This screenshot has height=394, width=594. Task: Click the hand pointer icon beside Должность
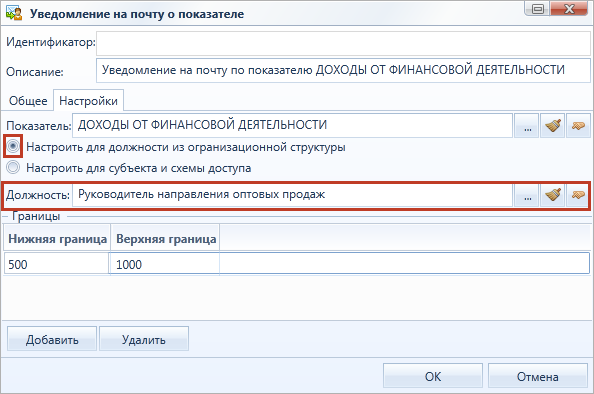click(x=578, y=195)
